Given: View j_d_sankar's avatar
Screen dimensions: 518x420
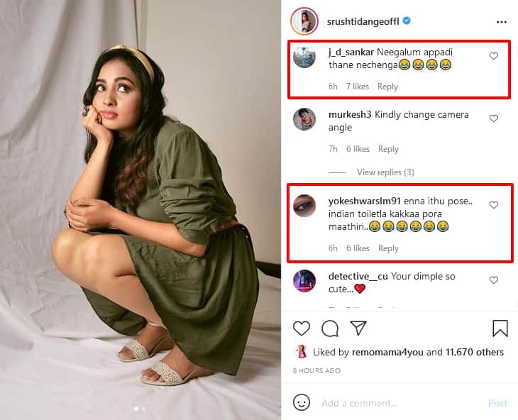Looking at the screenshot, I should click(x=304, y=57).
